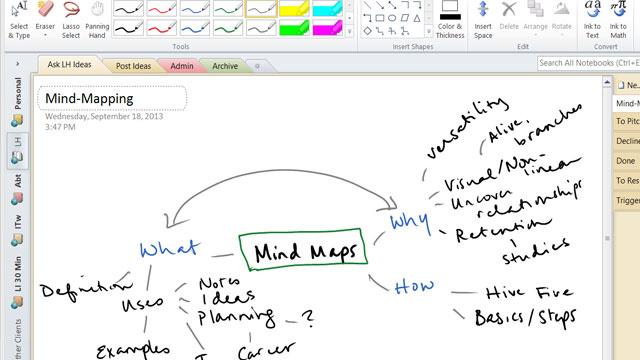This screenshot has height=360, width=640.
Task: Create a new section with the star tab
Action: click(258, 66)
